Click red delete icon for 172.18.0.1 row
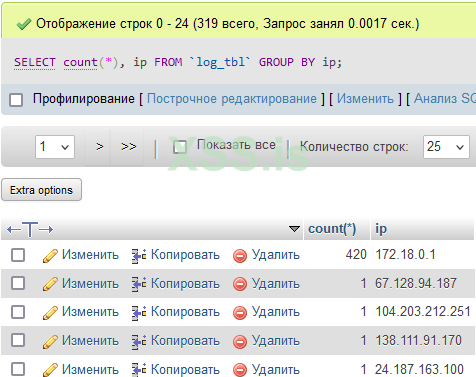 coord(240,256)
